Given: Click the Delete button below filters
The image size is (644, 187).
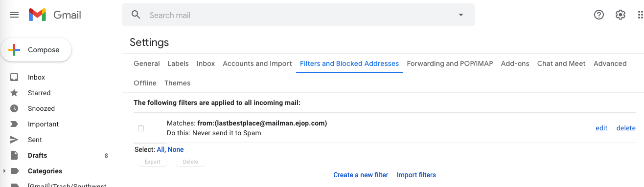Looking at the screenshot, I should pos(190,162).
